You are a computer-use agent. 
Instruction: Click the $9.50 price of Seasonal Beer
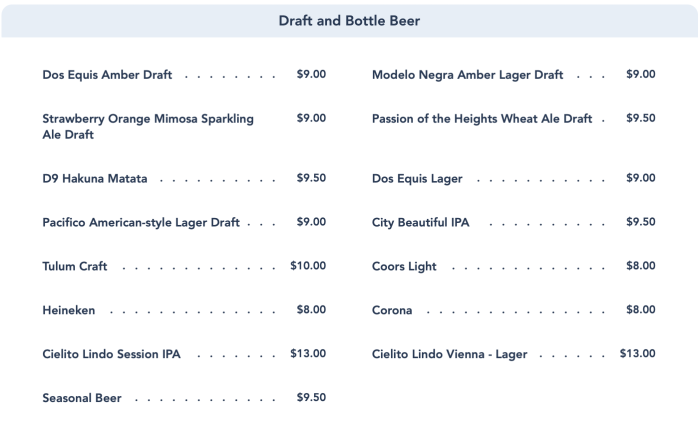(x=311, y=397)
